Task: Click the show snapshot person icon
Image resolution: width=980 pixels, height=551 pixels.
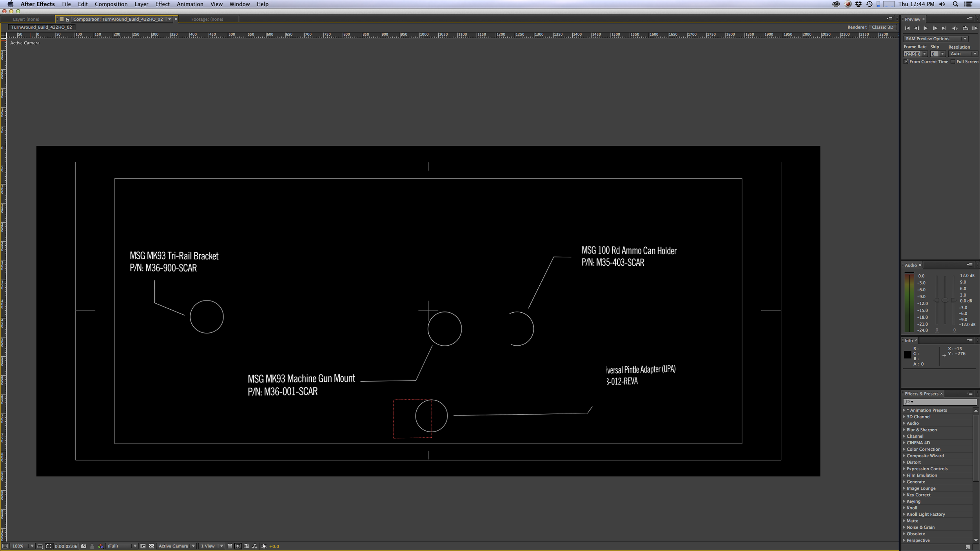Action: point(92,546)
